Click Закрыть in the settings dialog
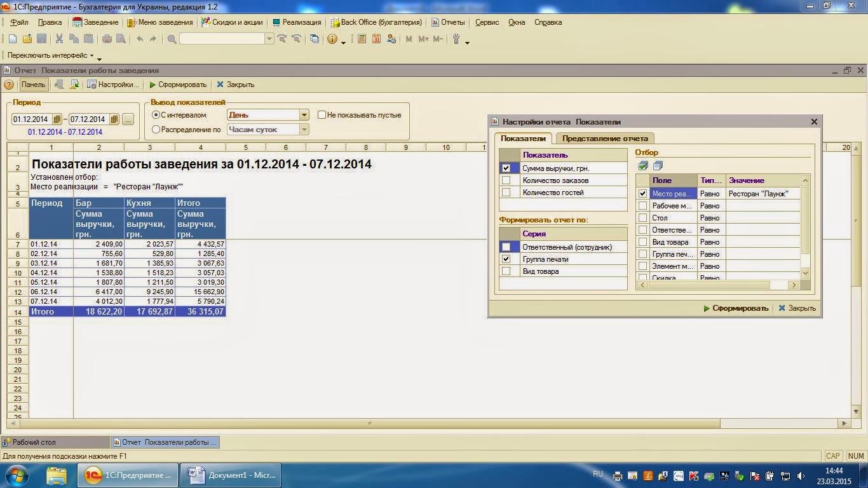 [x=797, y=308]
